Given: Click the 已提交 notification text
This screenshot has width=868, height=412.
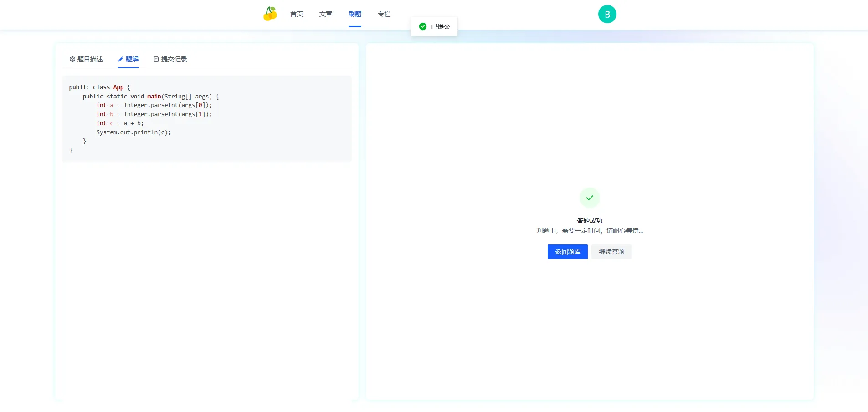Looking at the screenshot, I should pos(440,26).
